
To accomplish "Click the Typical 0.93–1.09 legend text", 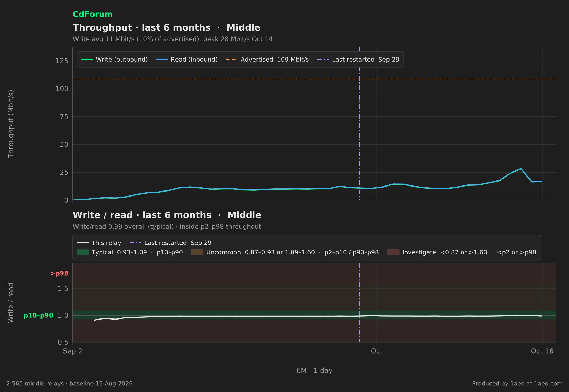I will 137,252.
